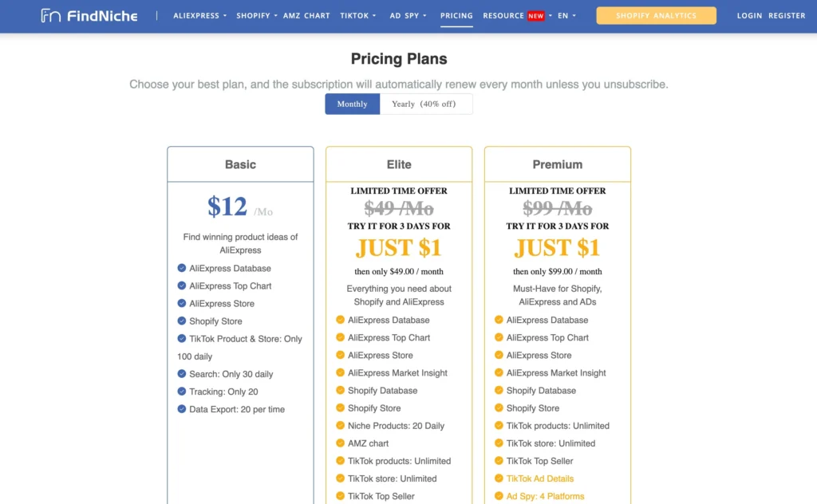Expand the AliExpress navigation dropdown
Viewport: 817px width, 504px height.
coord(199,16)
